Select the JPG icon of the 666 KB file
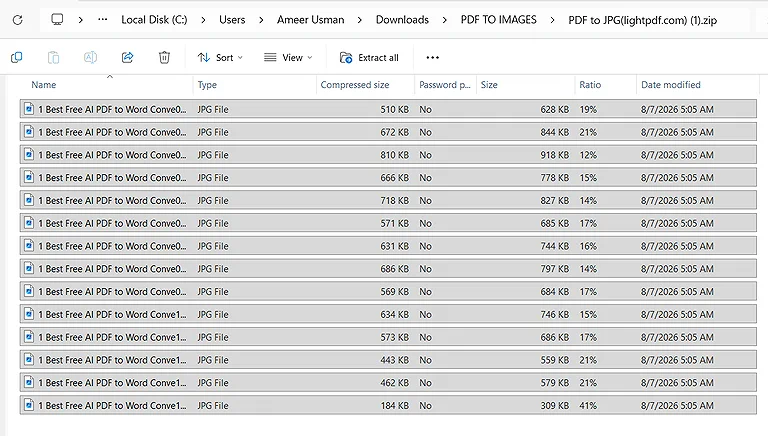The width and height of the screenshot is (768, 436). (29, 177)
